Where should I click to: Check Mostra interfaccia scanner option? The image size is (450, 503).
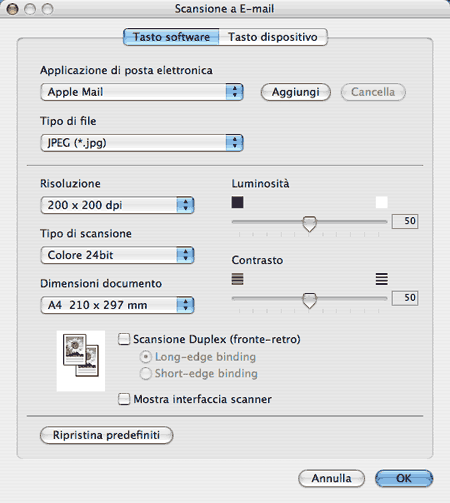pyautogui.click(x=124, y=399)
